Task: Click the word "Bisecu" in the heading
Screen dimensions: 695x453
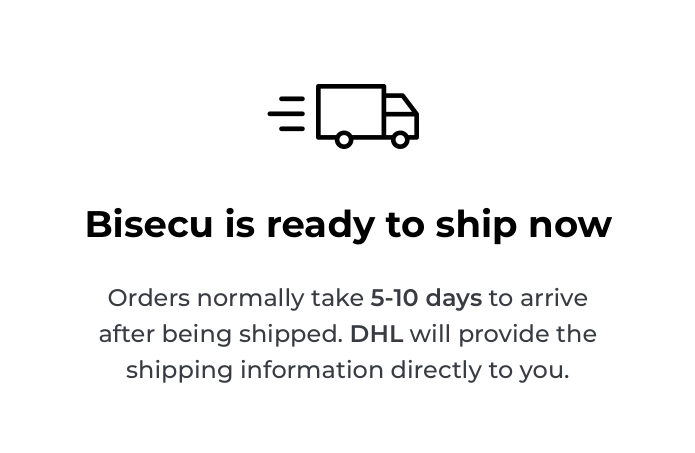Action: [149, 224]
